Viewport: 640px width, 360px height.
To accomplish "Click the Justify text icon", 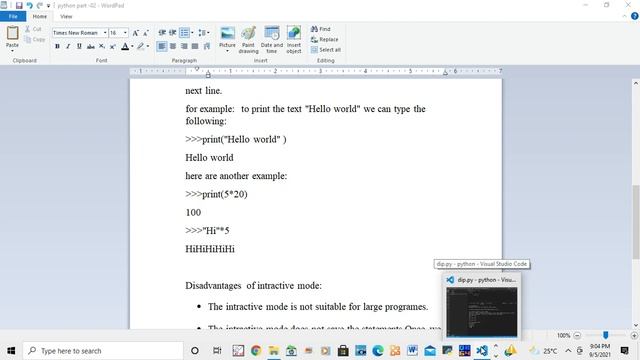I will (x=195, y=46).
